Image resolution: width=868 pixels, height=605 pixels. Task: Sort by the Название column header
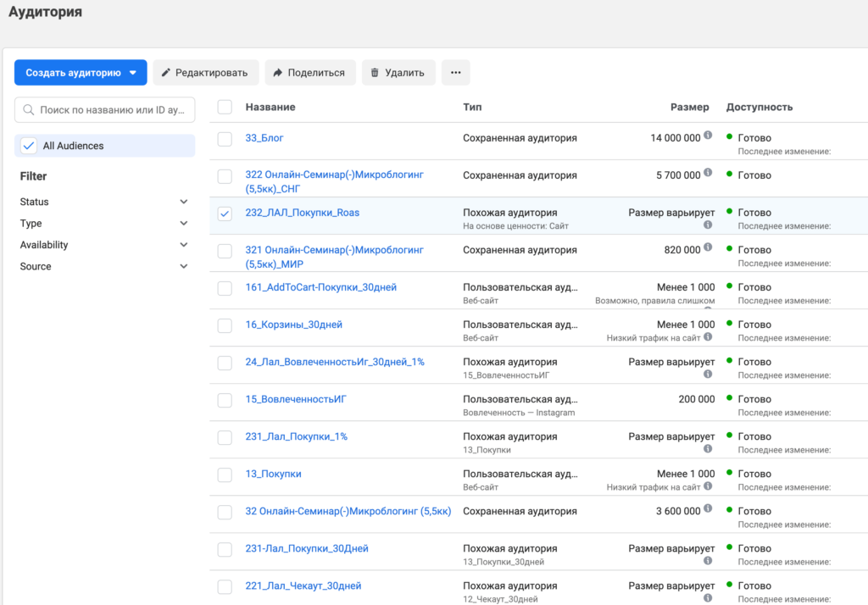click(270, 107)
